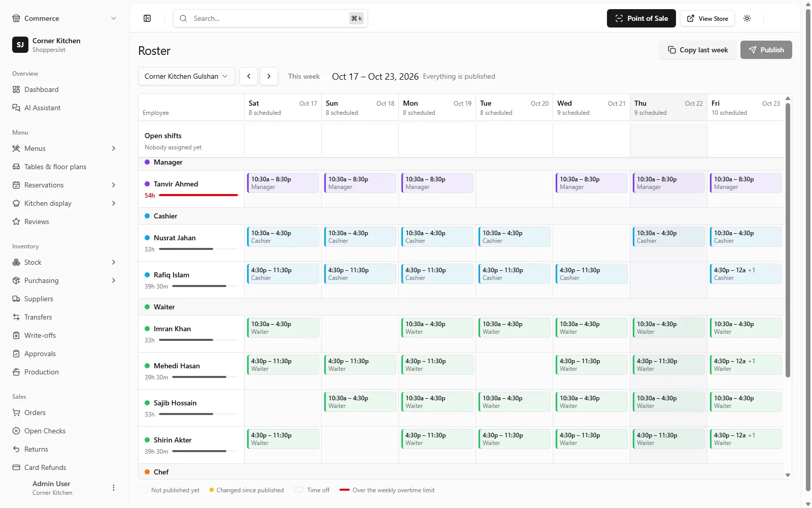Open Rafiq Islam's Friday 4:30p–12a shift
812x508 pixels.
[x=746, y=274]
